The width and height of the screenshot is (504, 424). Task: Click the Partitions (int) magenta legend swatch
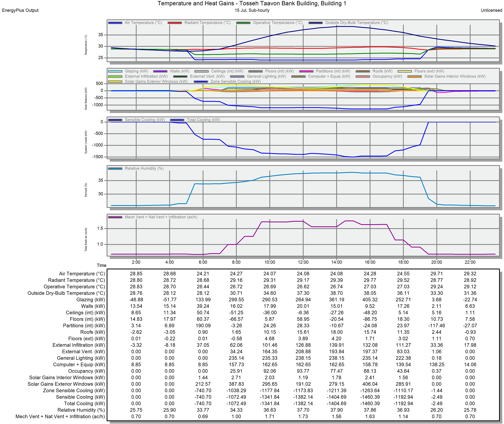tap(306, 71)
